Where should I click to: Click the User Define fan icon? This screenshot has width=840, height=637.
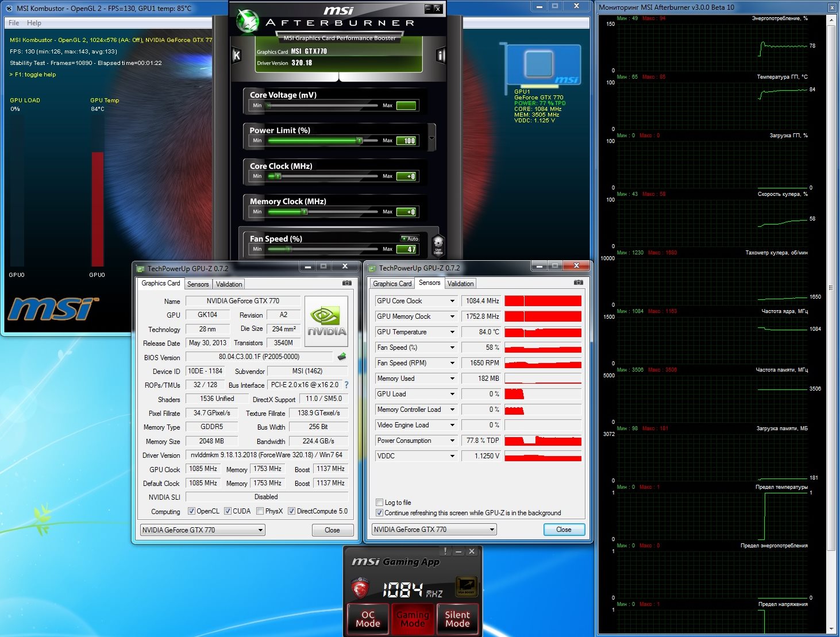pos(438,244)
